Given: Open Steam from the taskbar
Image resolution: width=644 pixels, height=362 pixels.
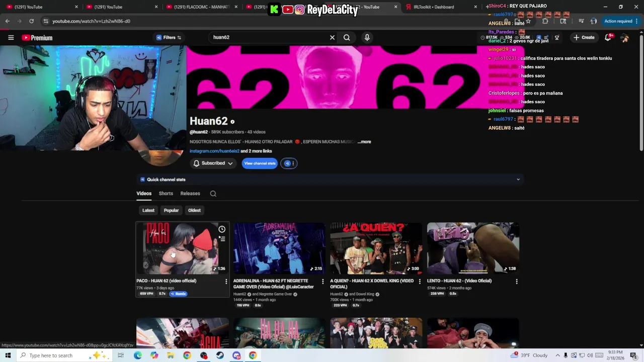Looking at the screenshot, I should click(x=220, y=355).
